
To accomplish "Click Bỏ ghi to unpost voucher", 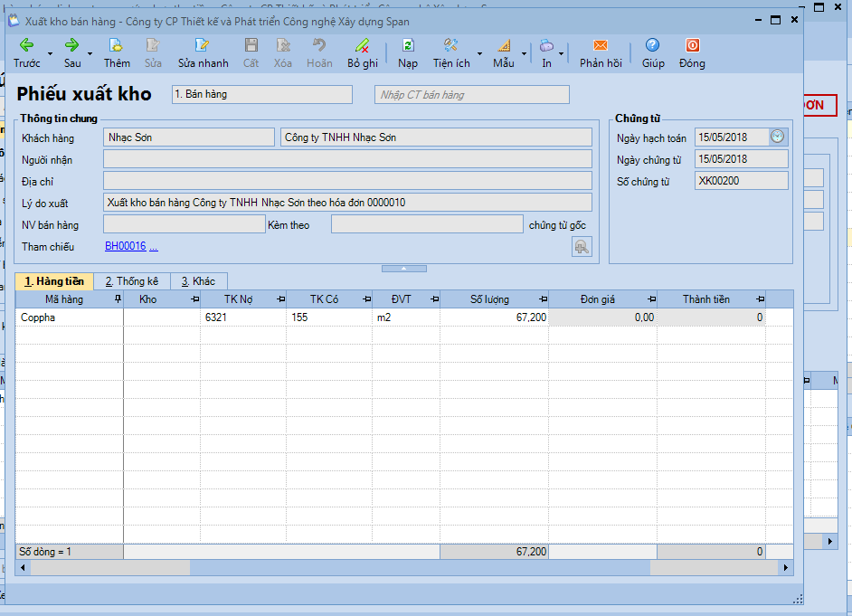I will 362,52.
